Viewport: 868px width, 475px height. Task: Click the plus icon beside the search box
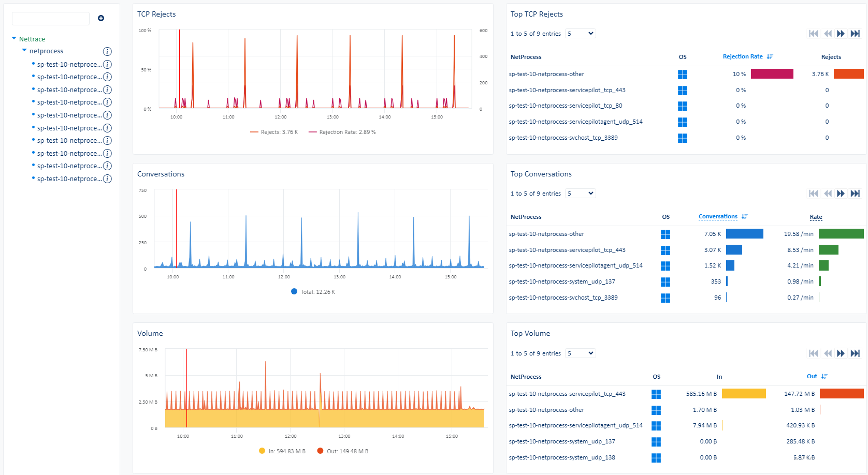coord(101,18)
